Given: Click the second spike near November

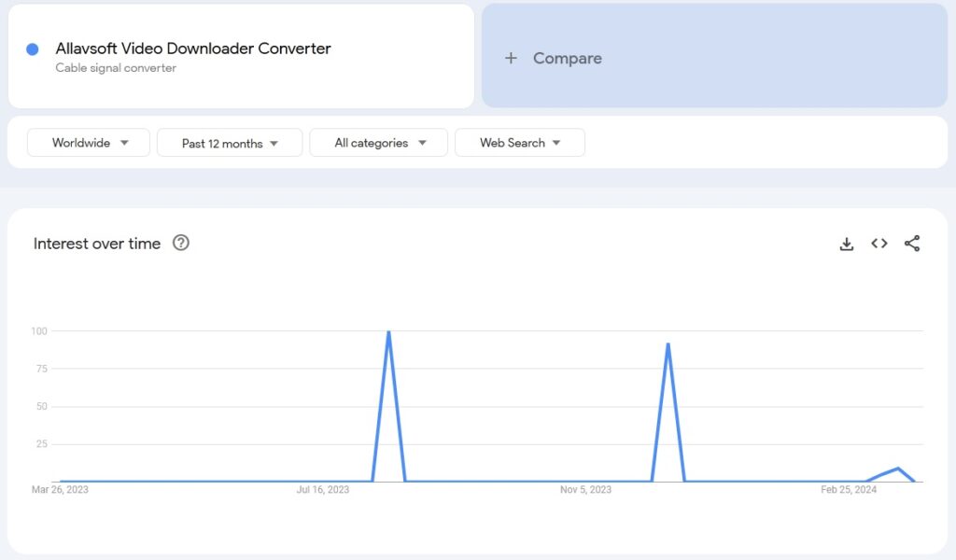Looking at the screenshot, I should (x=668, y=344).
